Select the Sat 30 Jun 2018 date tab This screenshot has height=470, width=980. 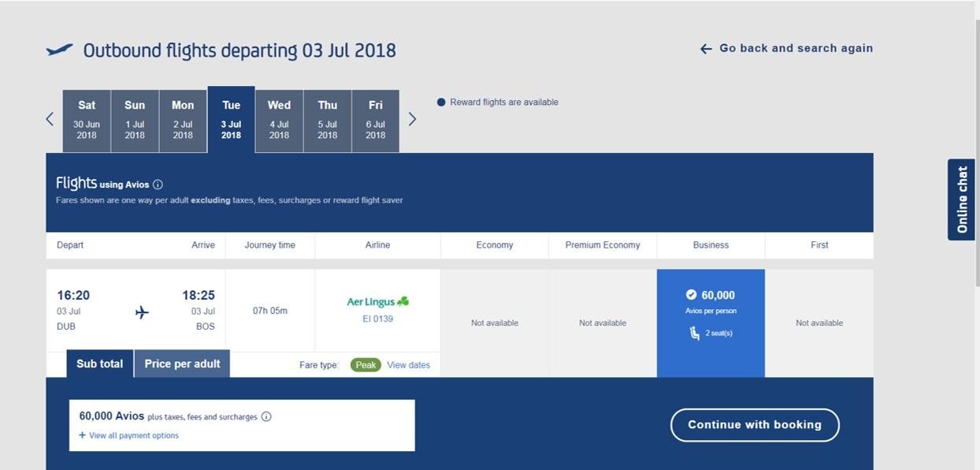(x=87, y=121)
